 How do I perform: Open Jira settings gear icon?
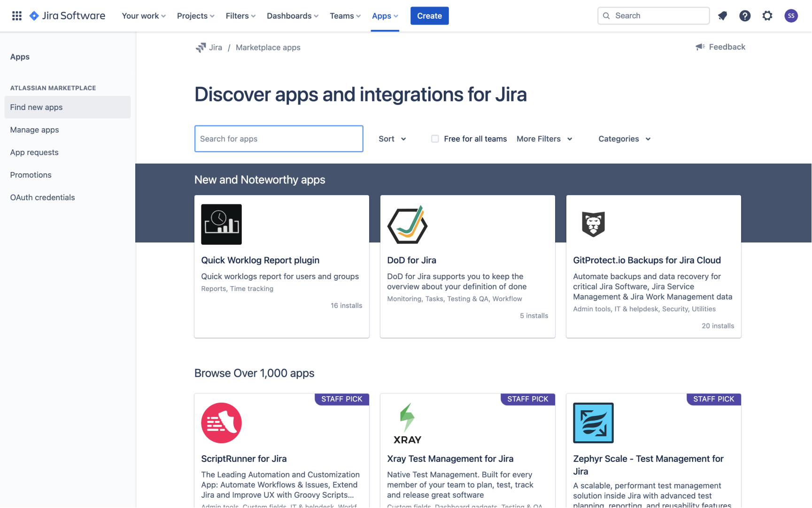(767, 16)
